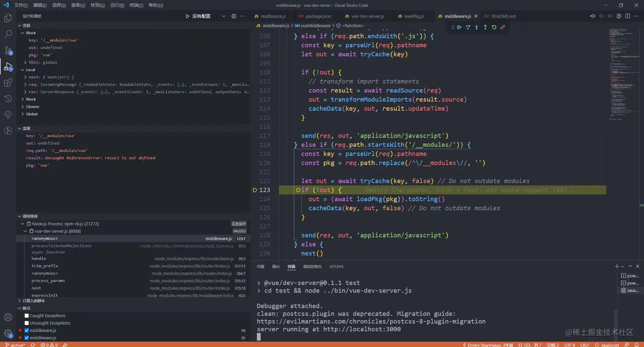Screen dimensions: 644x347
Task: Maximize the terminal panel with the caret
Action: pos(630,267)
